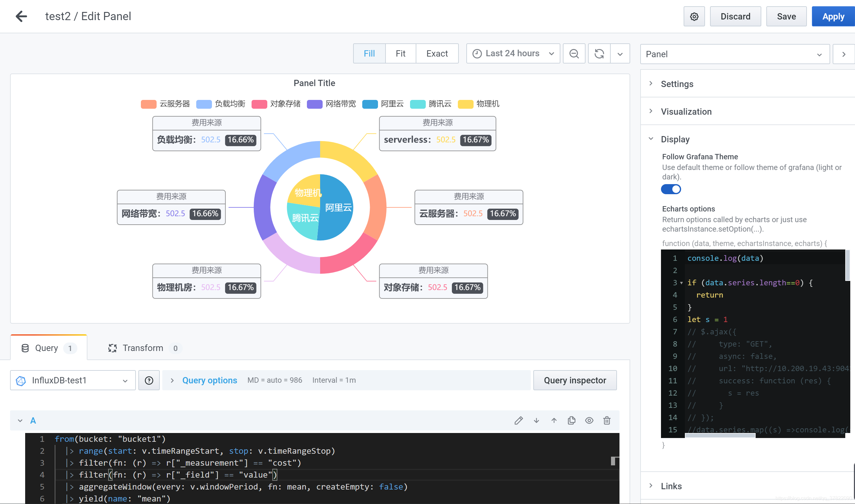Screen dimensions: 855x504
Task: Click the Discard button
Action: point(736,16)
